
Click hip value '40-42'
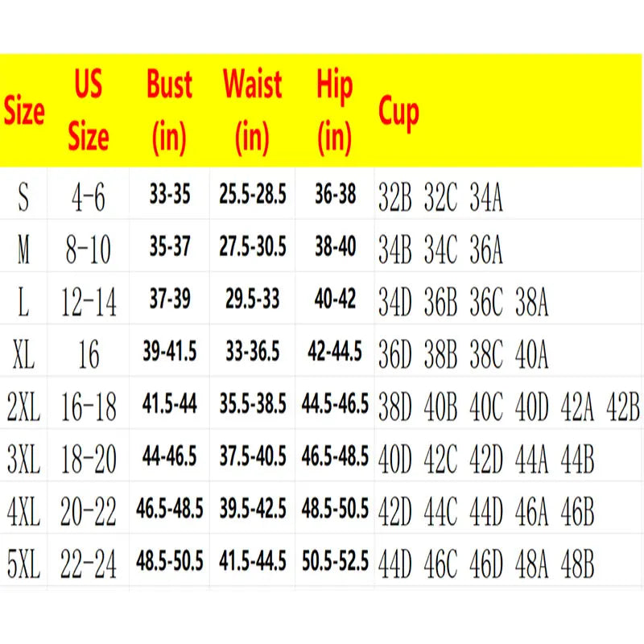coord(335,299)
